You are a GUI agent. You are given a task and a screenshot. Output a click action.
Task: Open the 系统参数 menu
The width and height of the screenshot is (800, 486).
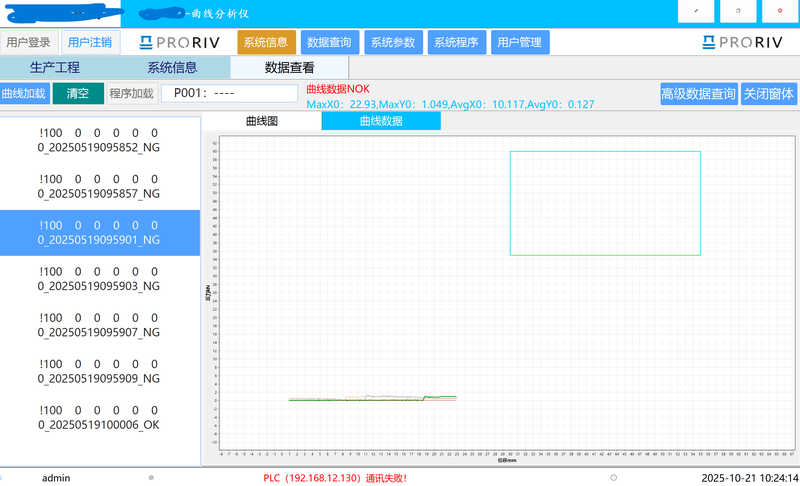coord(393,42)
